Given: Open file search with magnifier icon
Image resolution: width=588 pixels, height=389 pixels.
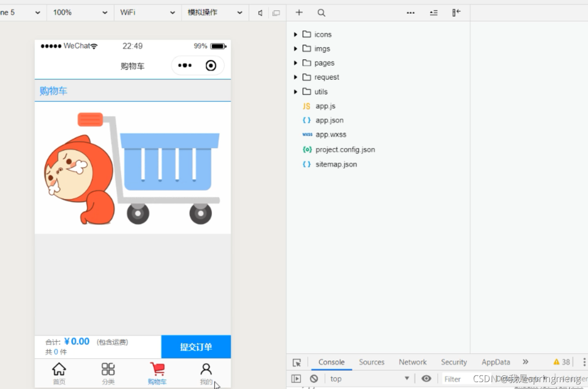Looking at the screenshot, I should [321, 13].
